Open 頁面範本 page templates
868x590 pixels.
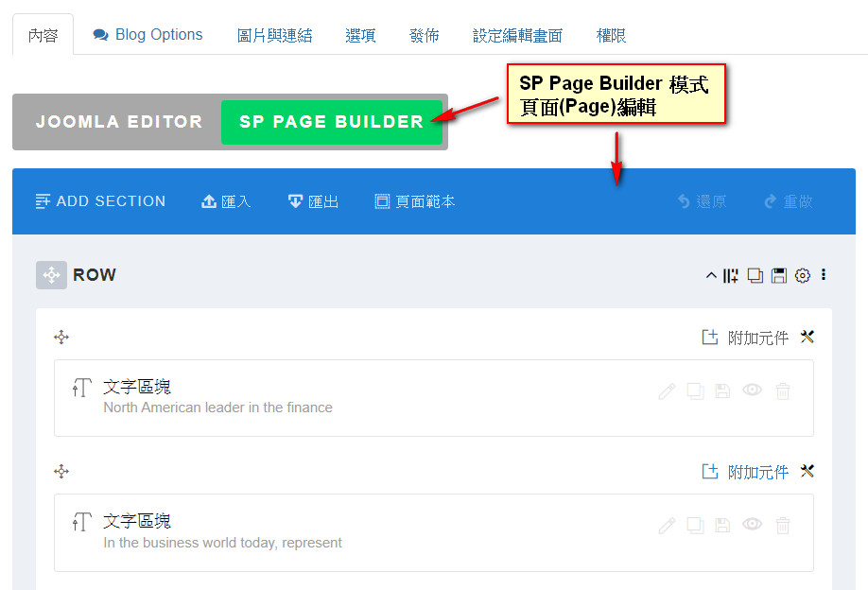(x=415, y=201)
